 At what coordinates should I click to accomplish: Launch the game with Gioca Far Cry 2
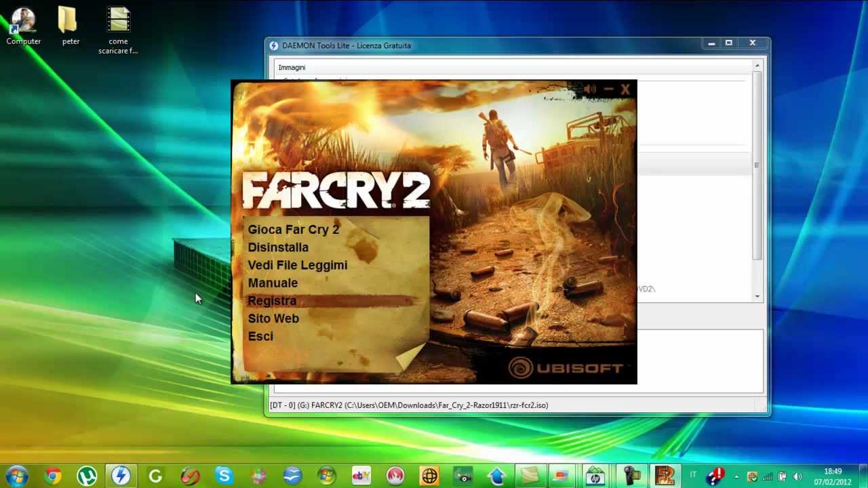coord(293,230)
